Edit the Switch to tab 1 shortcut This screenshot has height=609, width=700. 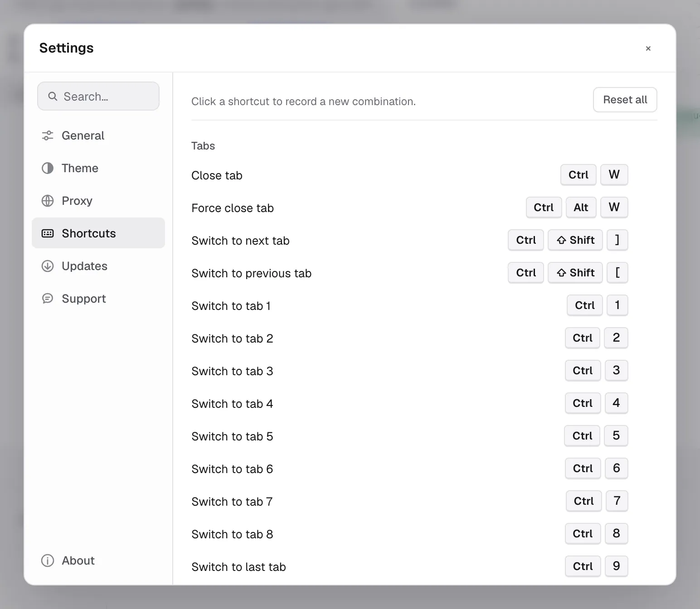click(598, 305)
